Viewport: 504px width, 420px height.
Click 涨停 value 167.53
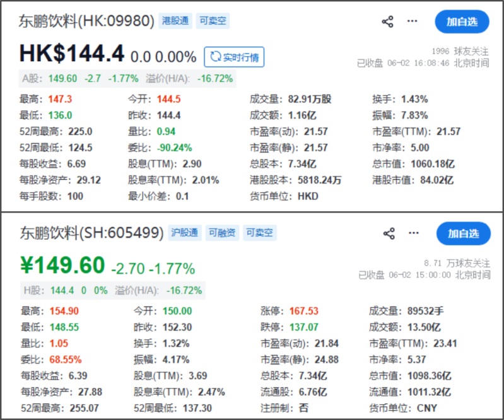pos(304,311)
